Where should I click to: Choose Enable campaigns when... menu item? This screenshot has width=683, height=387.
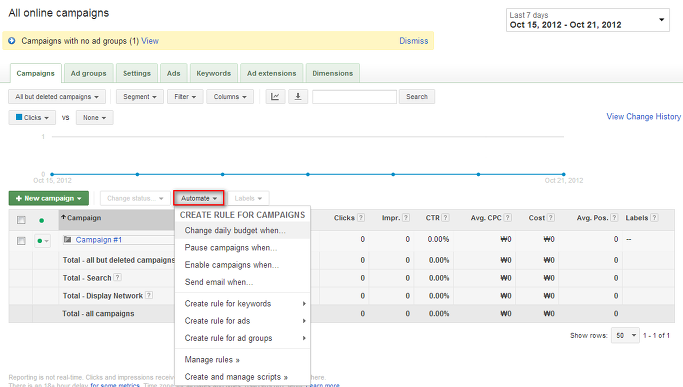click(x=243, y=265)
